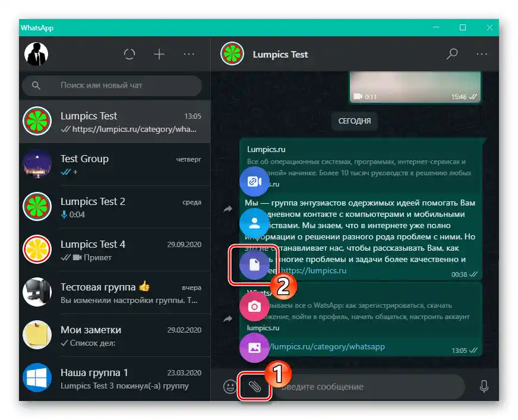Click the Lumpics Test avatar in chat header
The height and width of the screenshot is (420, 518).
[x=232, y=54]
